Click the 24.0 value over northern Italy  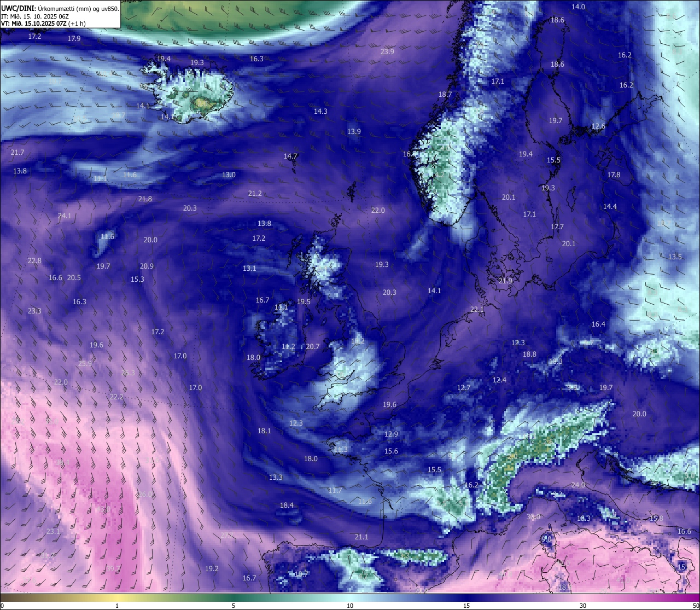578,485
